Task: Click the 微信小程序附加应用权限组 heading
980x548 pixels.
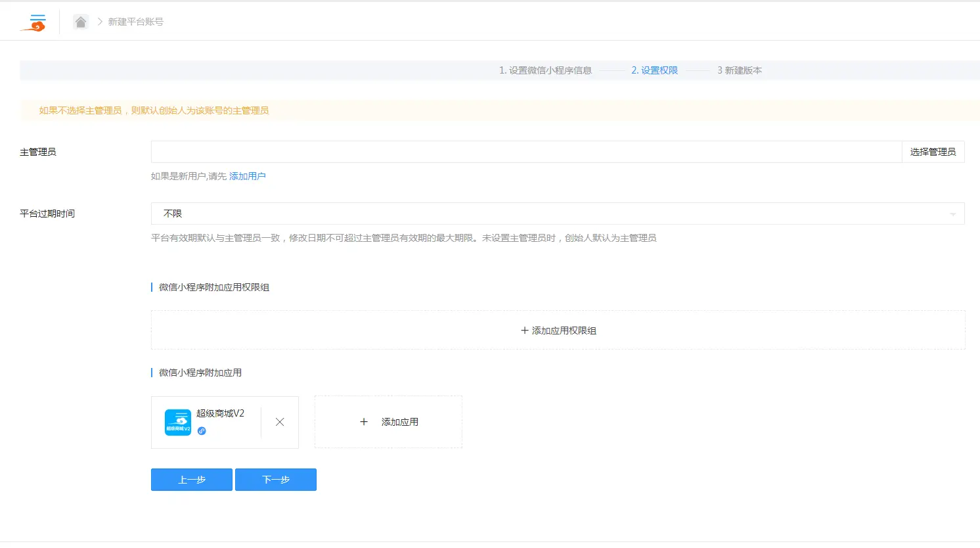Action: [x=214, y=287]
